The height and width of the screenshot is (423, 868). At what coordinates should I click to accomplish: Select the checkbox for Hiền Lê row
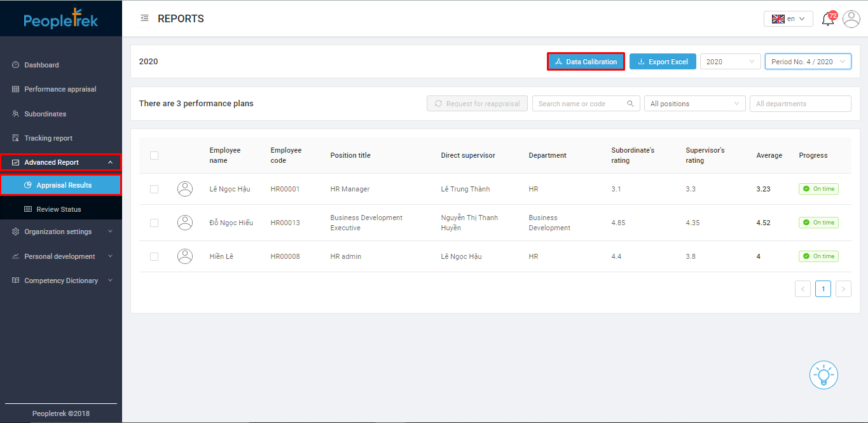click(154, 256)
